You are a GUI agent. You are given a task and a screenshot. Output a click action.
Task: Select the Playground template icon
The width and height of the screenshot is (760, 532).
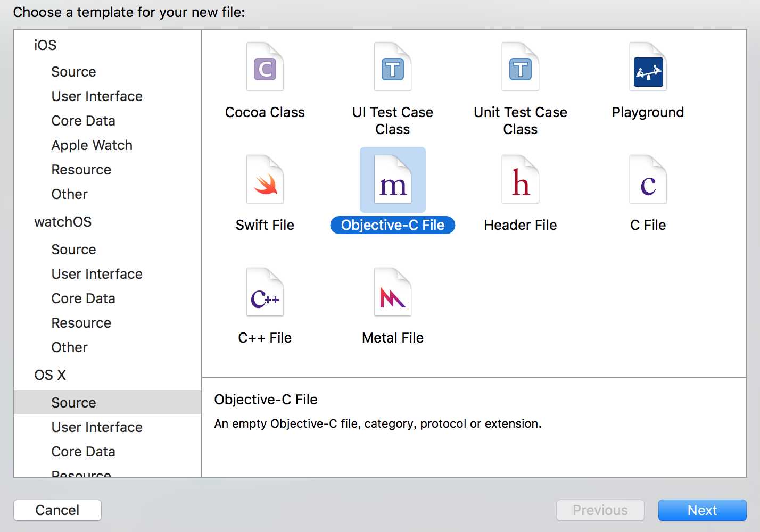pos(648,67)
